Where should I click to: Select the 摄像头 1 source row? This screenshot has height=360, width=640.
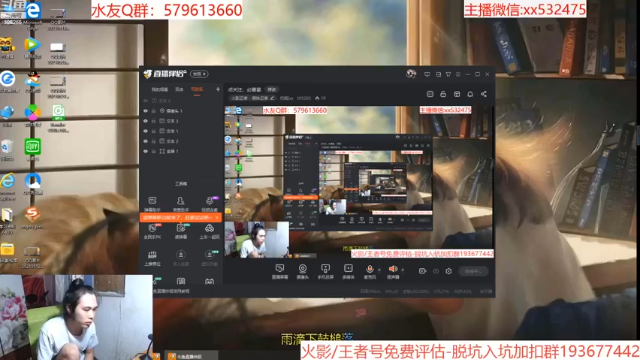[x=182, y=111]
